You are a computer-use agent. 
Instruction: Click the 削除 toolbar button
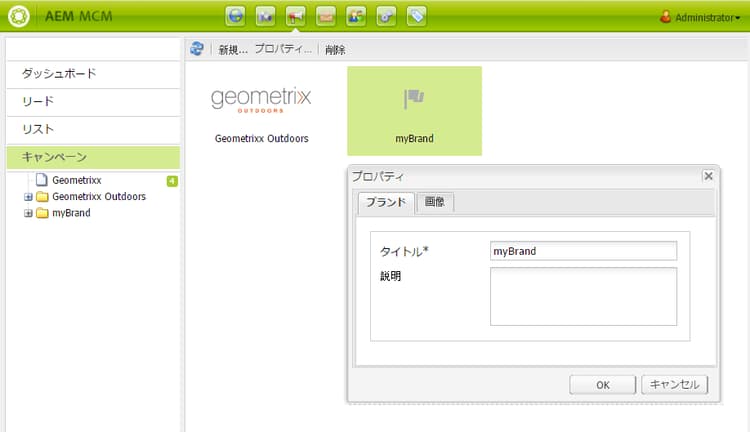(335, 49)
